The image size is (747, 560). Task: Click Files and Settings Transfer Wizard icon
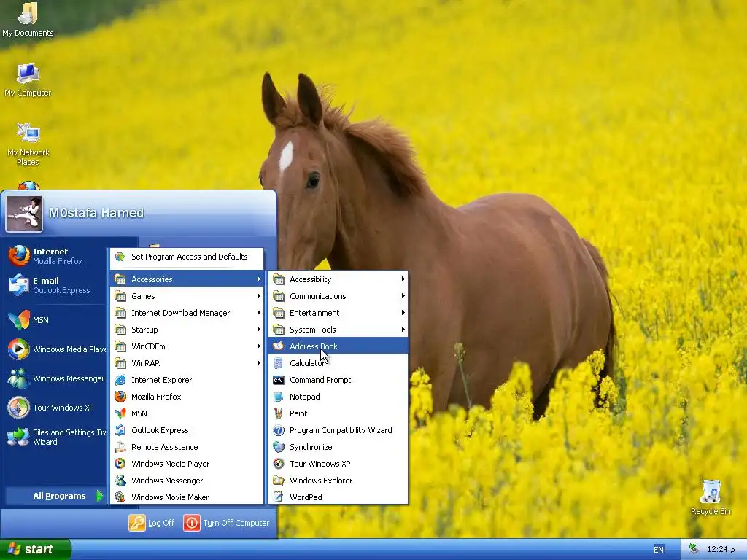pos(19,437)
